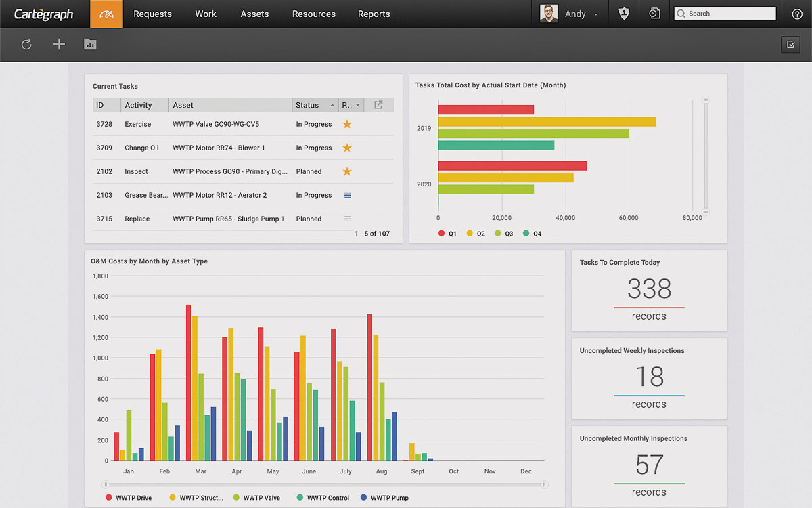Viewport: 812px width, 508px height.
Task: Open the chart gadget icon in toolbar
Action: [x=90, y=45]
